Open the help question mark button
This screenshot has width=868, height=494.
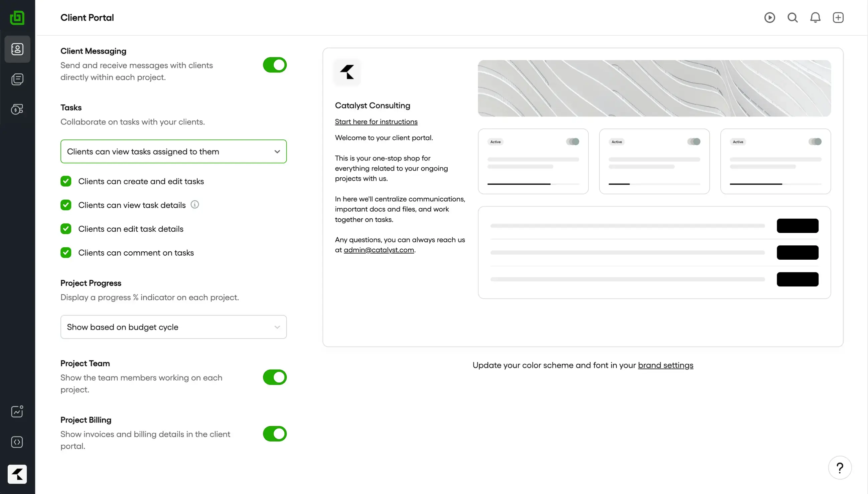tap(840, 468)
